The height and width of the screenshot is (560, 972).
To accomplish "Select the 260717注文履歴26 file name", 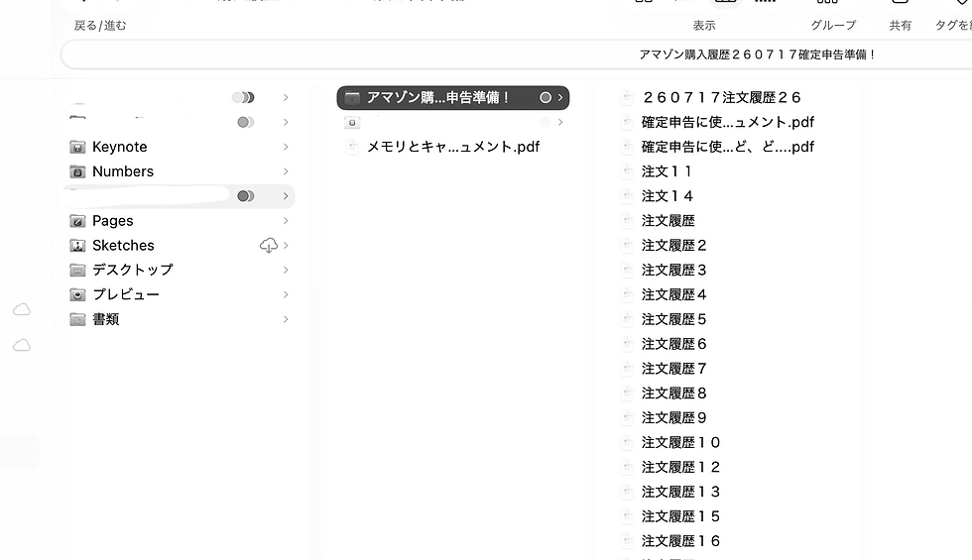I will point(722,97).
